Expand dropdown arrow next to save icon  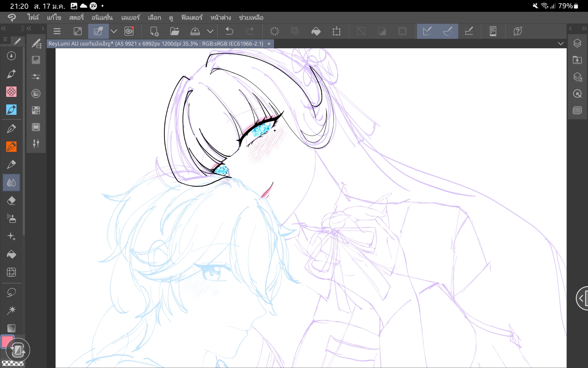point(210,31)
